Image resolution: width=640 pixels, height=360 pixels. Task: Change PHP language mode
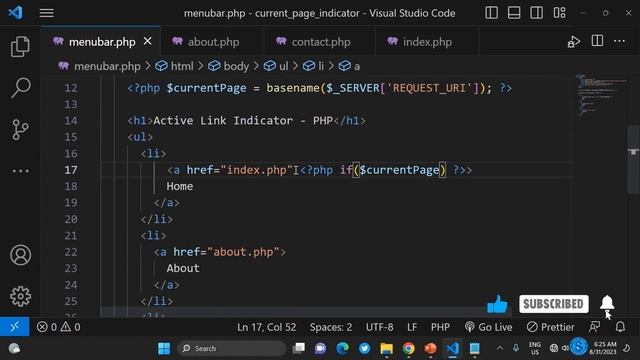440,327
